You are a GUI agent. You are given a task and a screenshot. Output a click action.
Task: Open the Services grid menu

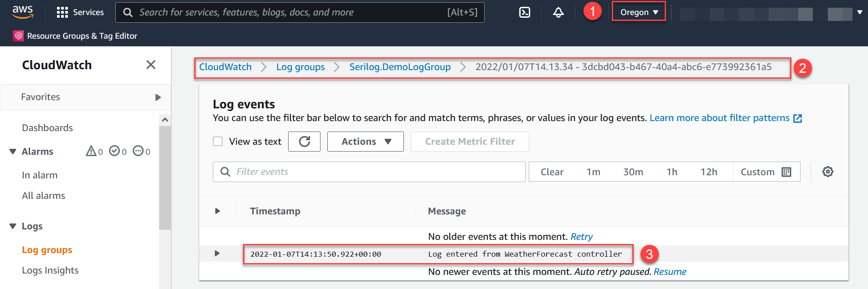[x=62, y=12]
